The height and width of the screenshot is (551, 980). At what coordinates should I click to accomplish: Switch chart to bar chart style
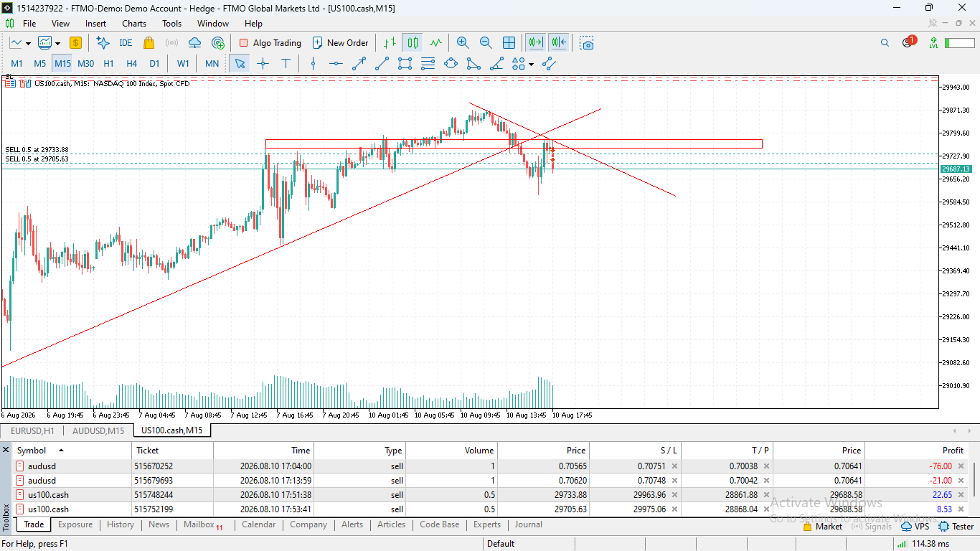[389, 43]
